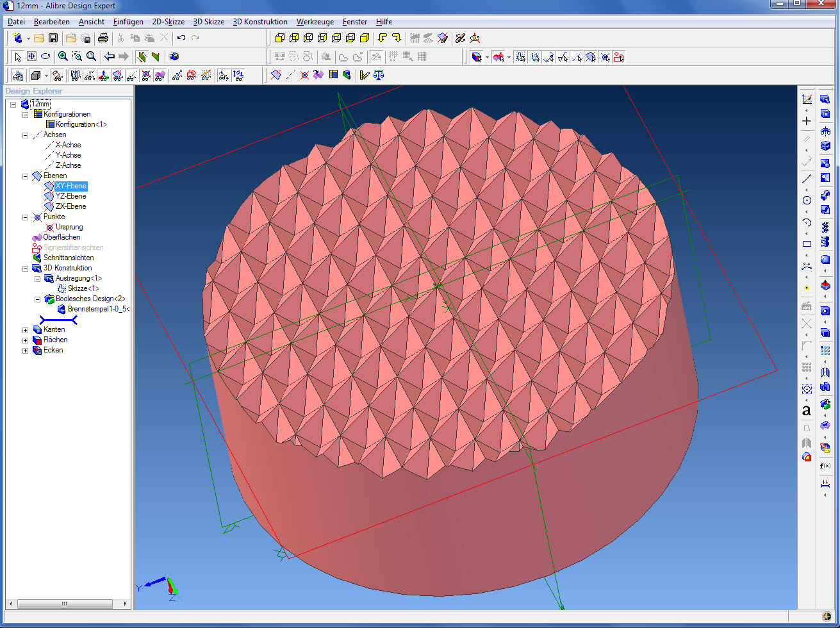Select Ursprung point in the tree
Image resolution: width=840 pixels, height=628 pixels.
point(69,227)
